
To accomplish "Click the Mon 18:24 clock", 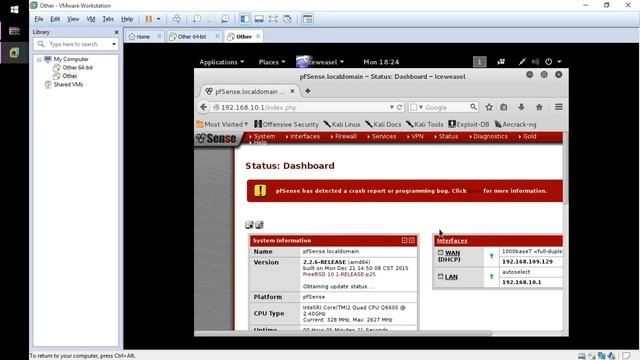I will (x=381, y=62).
